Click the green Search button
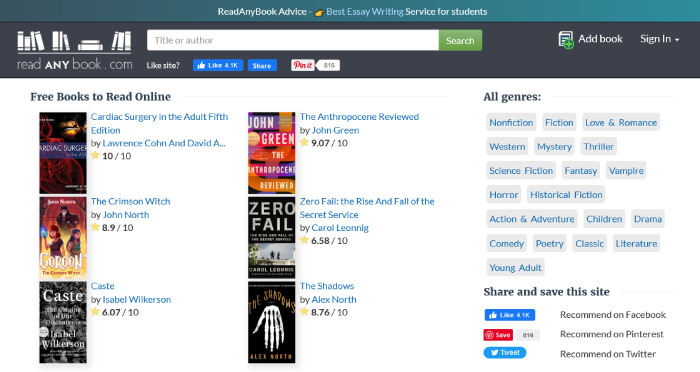This screenshot has width=700, height=372. click(460, 40)
